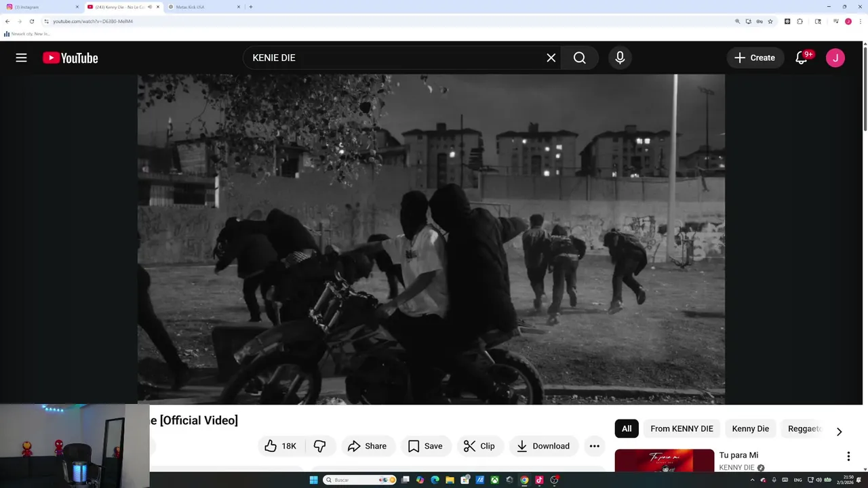Open the password key icon
The height and width of the screenshot is (488, 868).
click(759, 21)
